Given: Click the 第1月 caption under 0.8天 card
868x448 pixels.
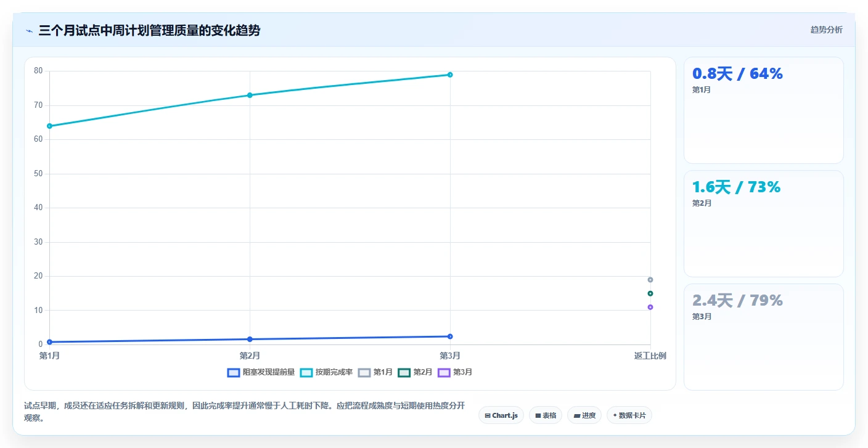Looking at the screenshot, I should point(702,90).
